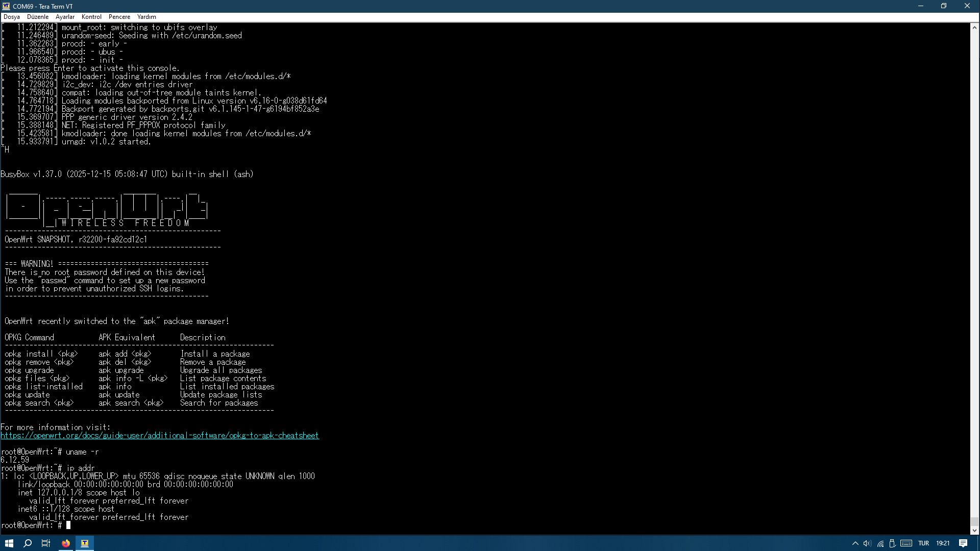
Task: Launch Firefox from taskbar
Action: (66, 543)
